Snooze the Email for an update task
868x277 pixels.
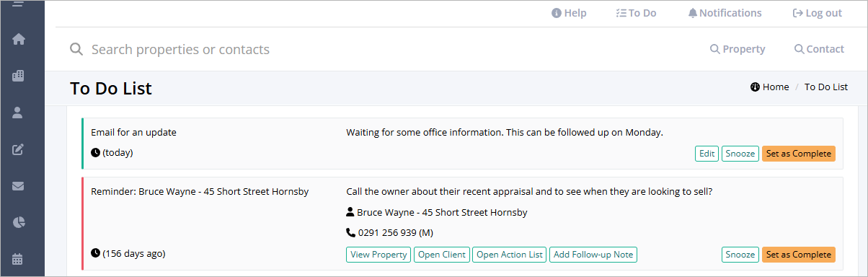click(x=740, y=154)
